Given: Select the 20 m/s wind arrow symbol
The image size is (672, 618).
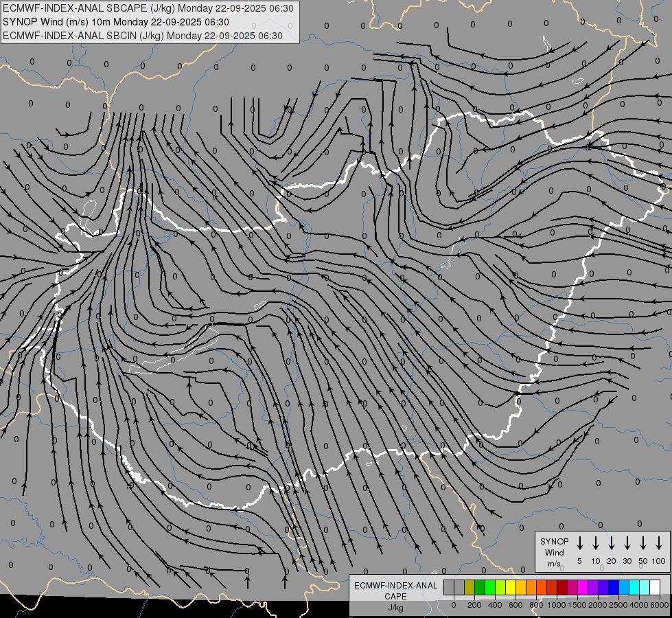Looking at the screenshot, I should [x=612, y=543].
